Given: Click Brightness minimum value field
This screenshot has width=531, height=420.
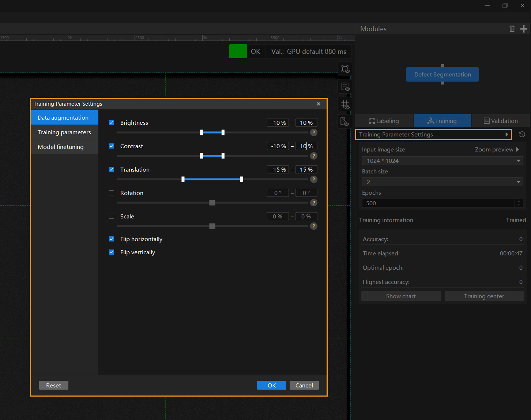Looking at the screenshot, I should pyautogui.click(x=278, y=123).
